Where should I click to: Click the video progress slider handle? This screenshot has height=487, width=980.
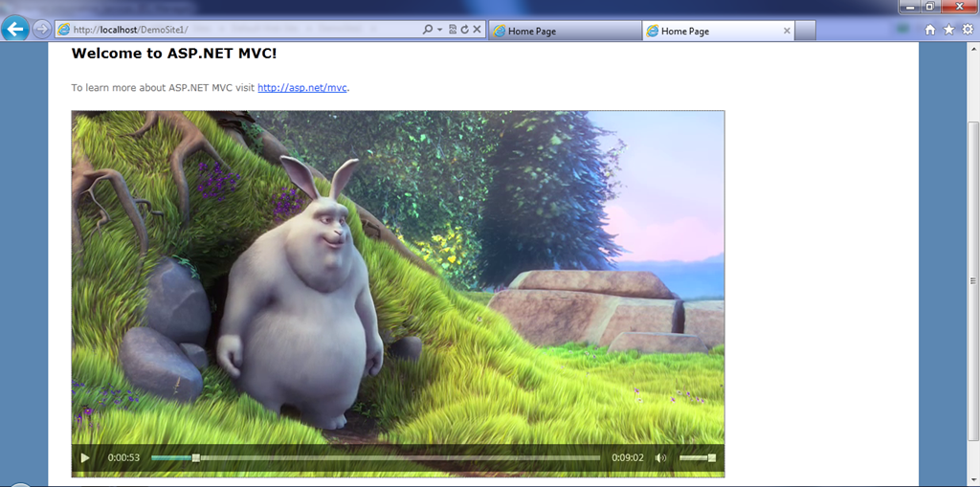coord(195,457)
